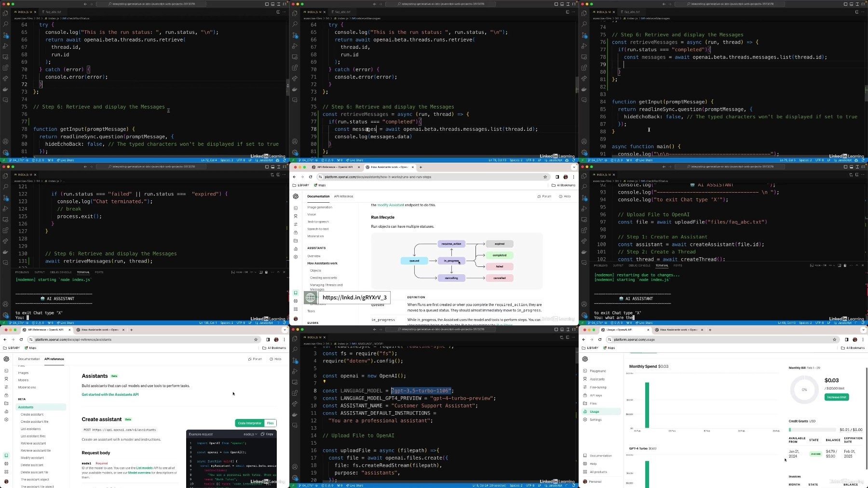Click the usage chart sidebar icon in API reference window
The height and width of the screenshot is (488, 868).
click(x=6, y=411)
